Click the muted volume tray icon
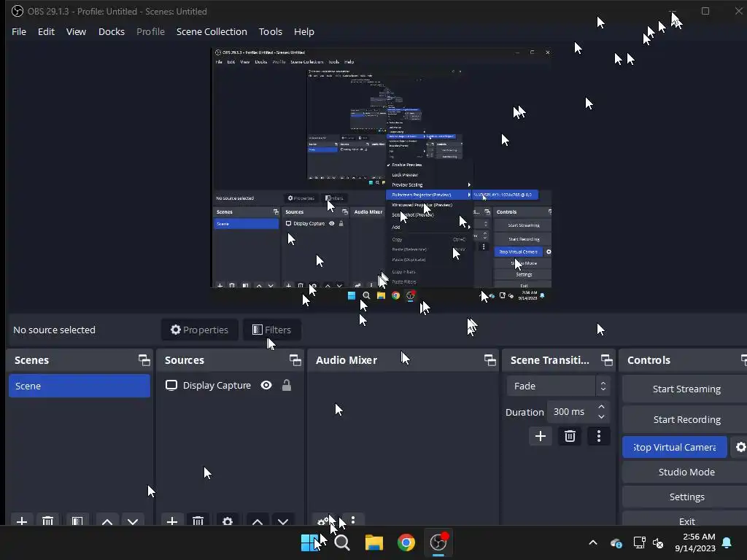 [x=658, y=542]
